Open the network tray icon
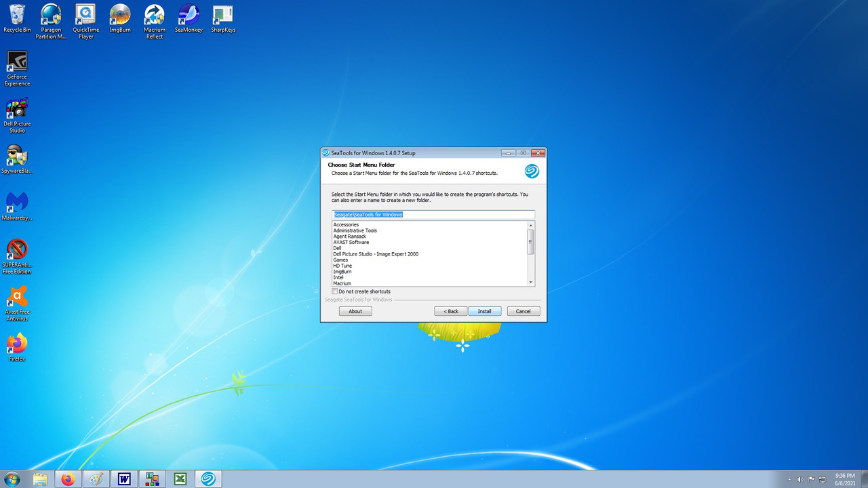The width and height of the screenshot is (868, 488). pyautogui.click(x=823, y=479)
